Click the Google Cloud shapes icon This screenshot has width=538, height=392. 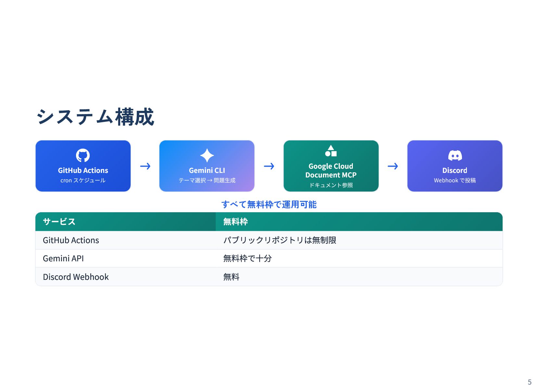[331, 151]
